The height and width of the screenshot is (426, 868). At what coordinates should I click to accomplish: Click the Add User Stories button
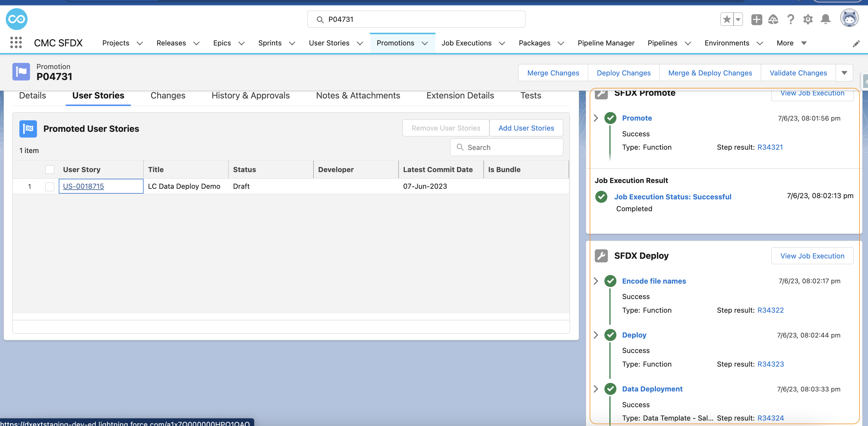526,128
